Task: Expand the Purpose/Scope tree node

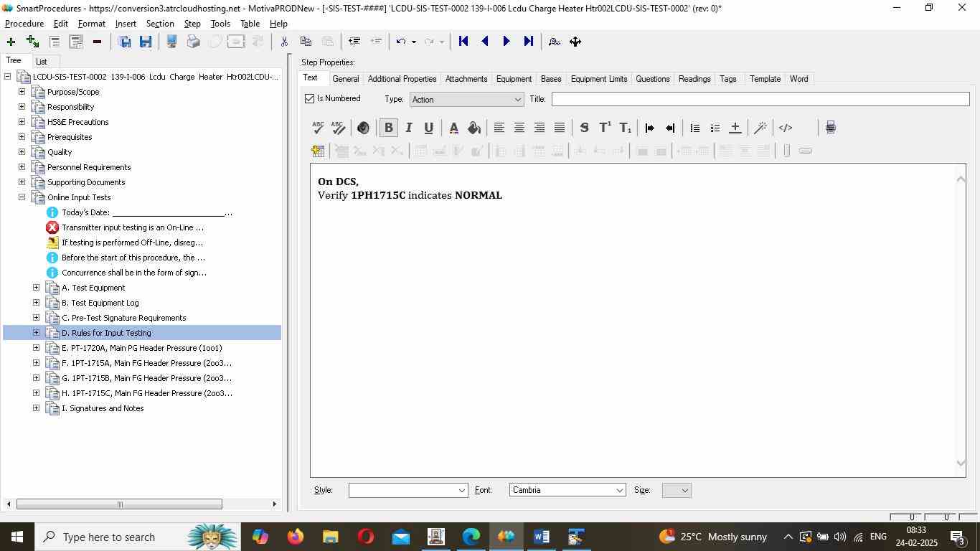Action: (22, 92)
